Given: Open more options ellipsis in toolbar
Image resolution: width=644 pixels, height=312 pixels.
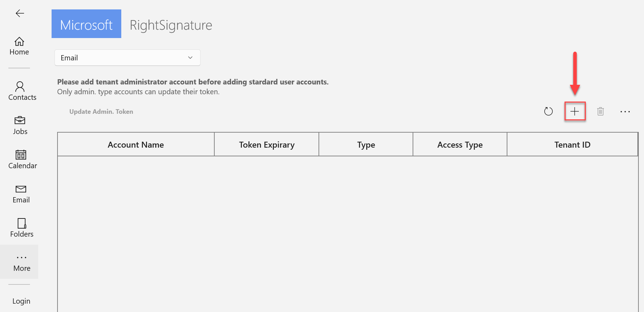Looking at the screenshot, I should click(625, 112).
